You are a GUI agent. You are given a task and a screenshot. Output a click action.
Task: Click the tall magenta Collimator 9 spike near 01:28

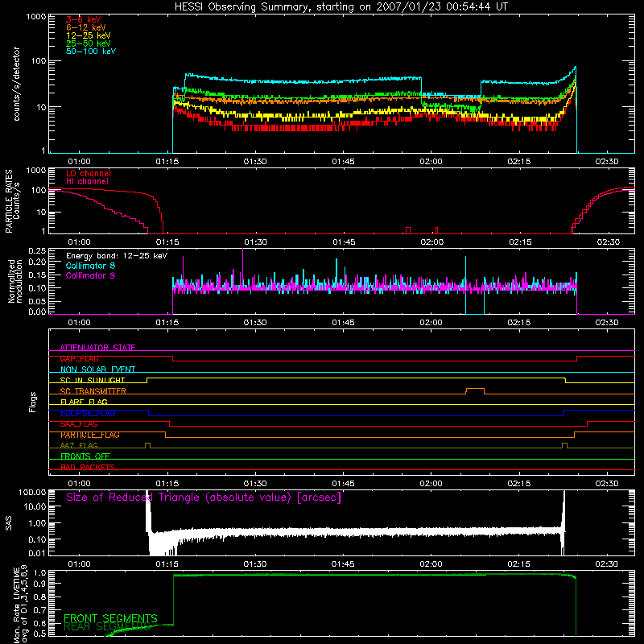click(243, 267)
